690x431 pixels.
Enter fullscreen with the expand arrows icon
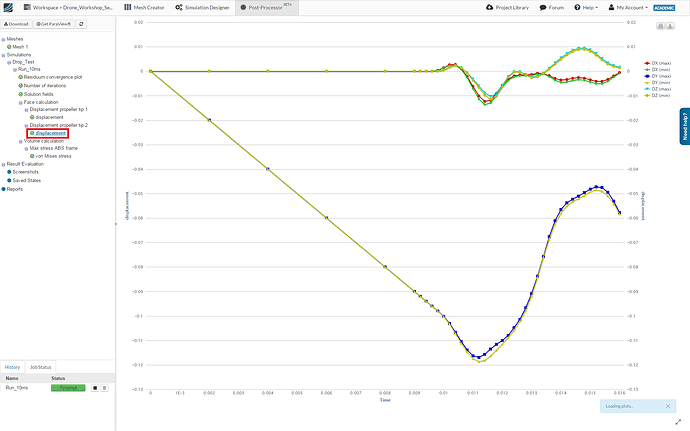pyautogui.click(x=678, y=422)
